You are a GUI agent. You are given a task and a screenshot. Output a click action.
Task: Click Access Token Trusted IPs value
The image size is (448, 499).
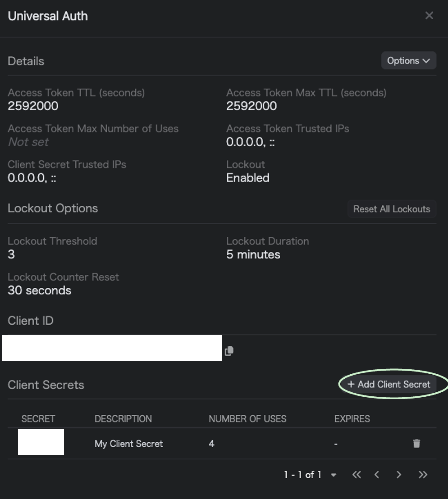pos(250,142)
